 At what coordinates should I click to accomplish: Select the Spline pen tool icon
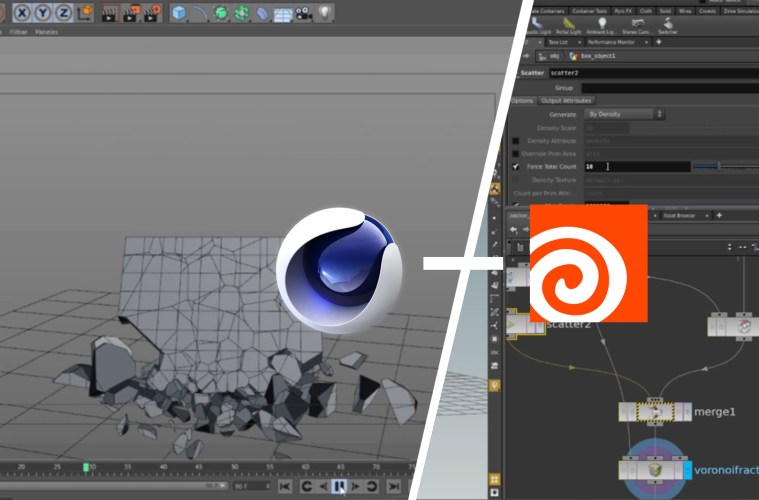pyautogui.click(x=199, y=13)
